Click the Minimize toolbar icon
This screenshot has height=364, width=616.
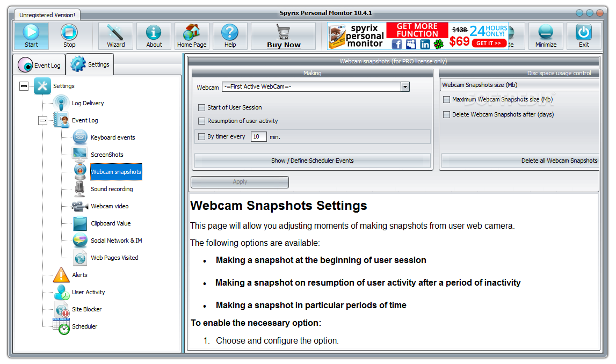click(546, 32)
